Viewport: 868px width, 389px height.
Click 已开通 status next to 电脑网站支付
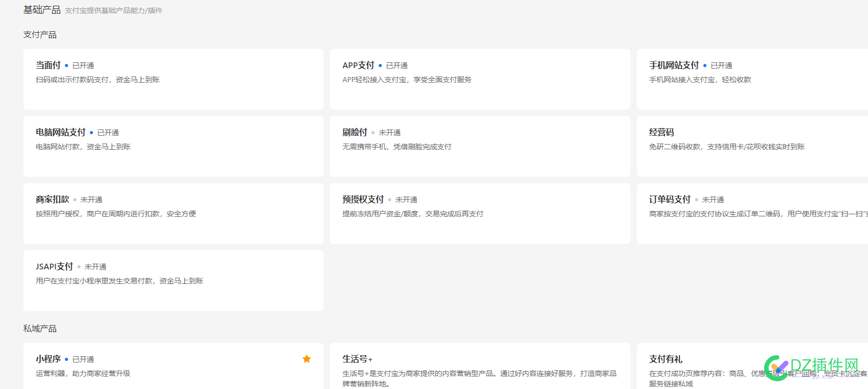click(108, 133)
